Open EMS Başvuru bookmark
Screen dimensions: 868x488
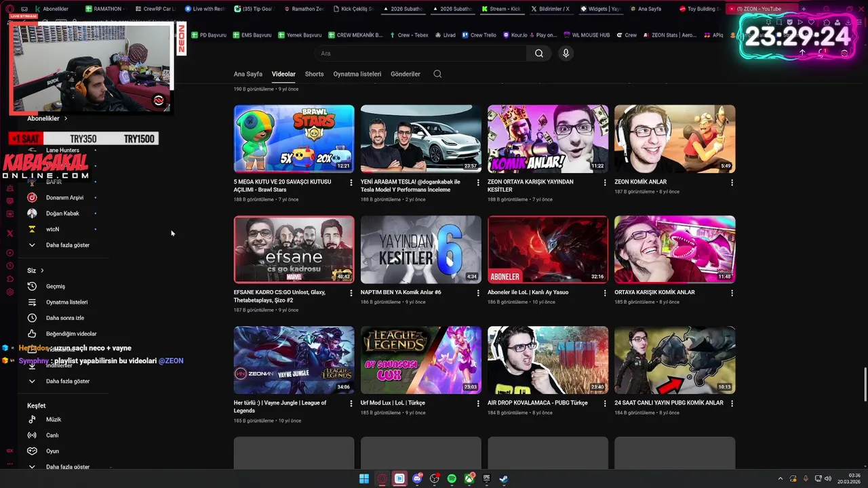pyautogui.click(x=252, y=35)
